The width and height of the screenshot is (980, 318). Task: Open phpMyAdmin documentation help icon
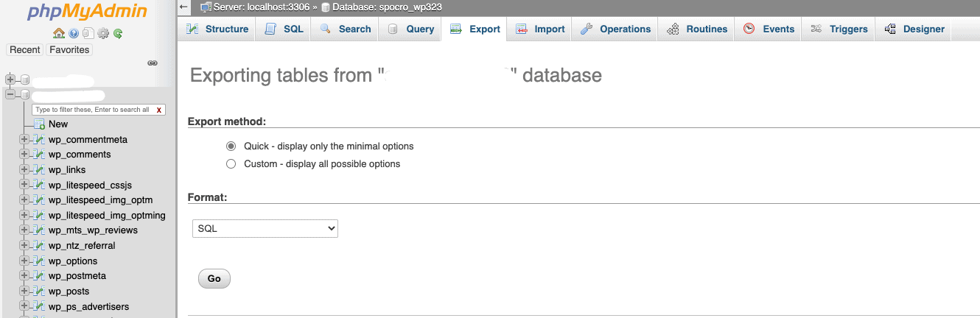click(x=74, y=33)
